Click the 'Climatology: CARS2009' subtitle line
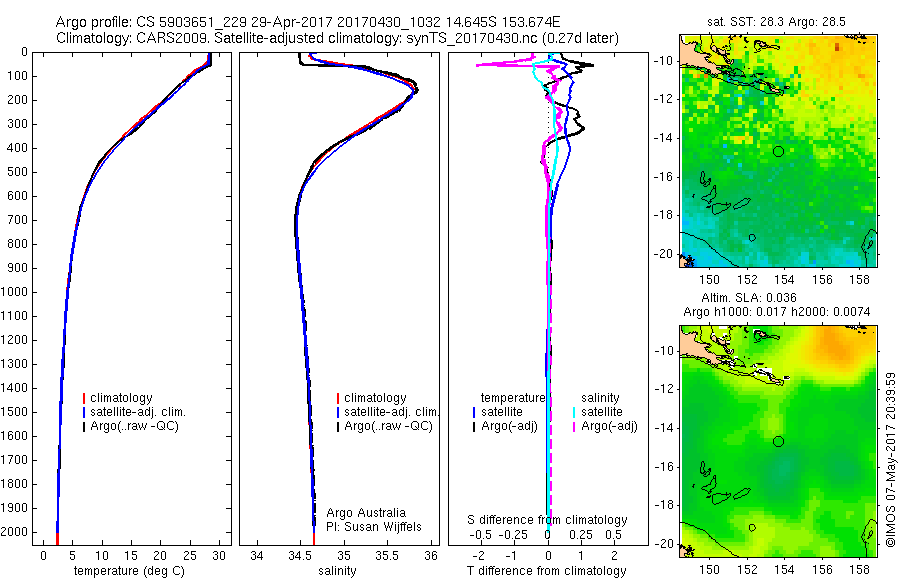Viewport: 900px width, 580px height. (338, 38)
